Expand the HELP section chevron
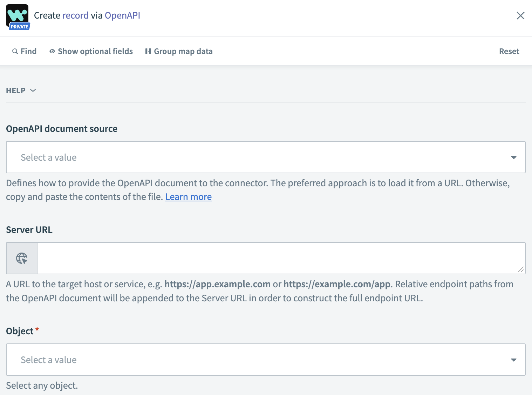532x395 pixels. (33, 91)
